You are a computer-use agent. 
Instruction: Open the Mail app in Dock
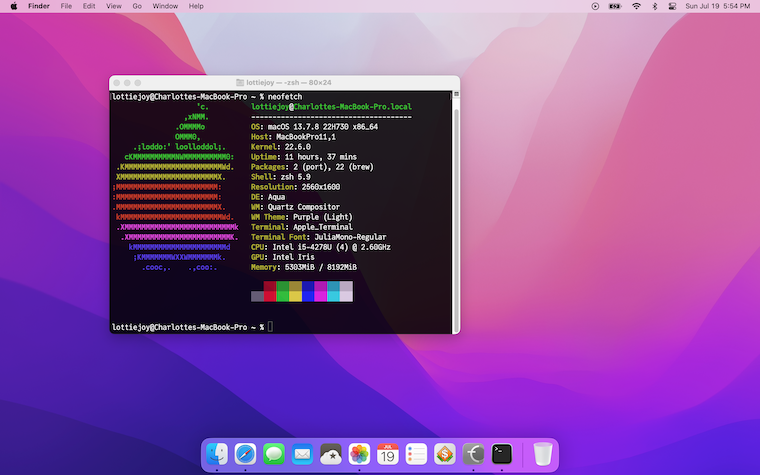point(302,455)
